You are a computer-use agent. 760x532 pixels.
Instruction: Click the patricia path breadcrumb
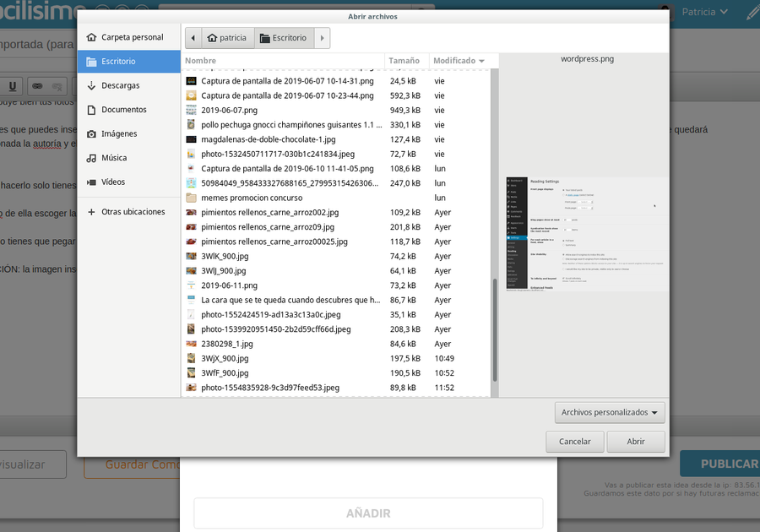pyautogui.click(x=225, y=38)
